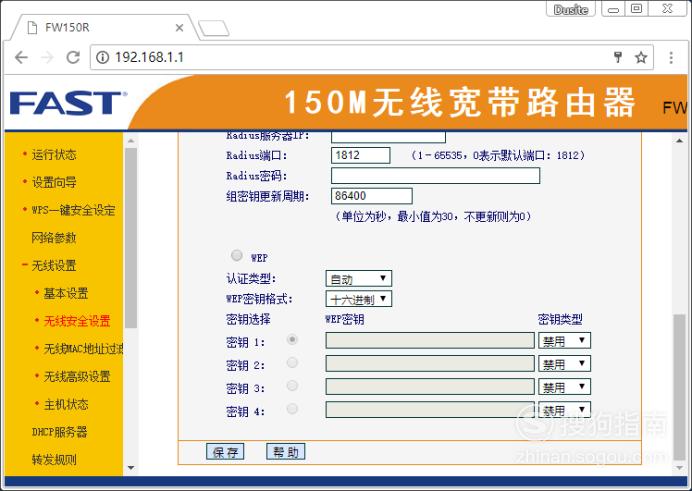This screenshot has height=491, width=692.
Task: Open a new browser tab
Action: click(x=214, y=28)
